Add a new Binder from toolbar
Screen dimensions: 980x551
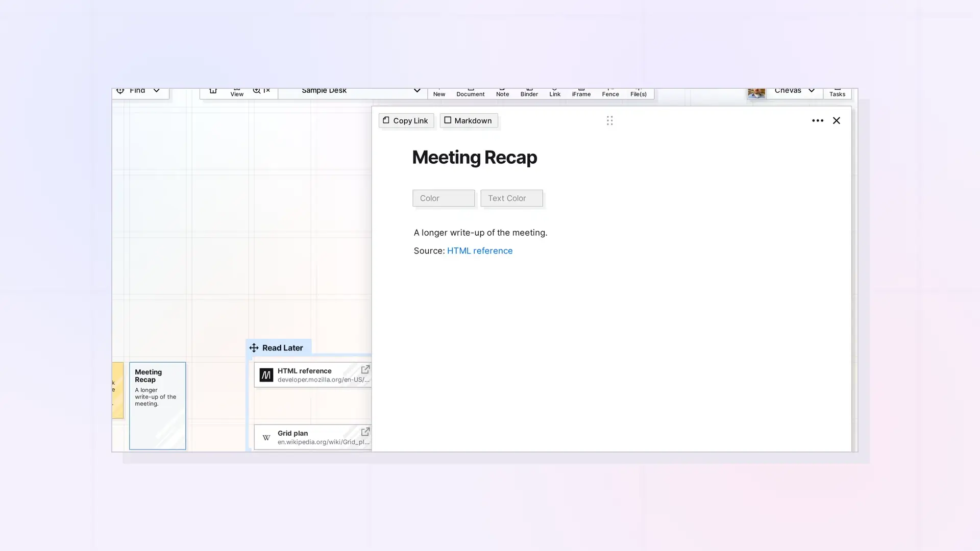[x=529, y=93]
